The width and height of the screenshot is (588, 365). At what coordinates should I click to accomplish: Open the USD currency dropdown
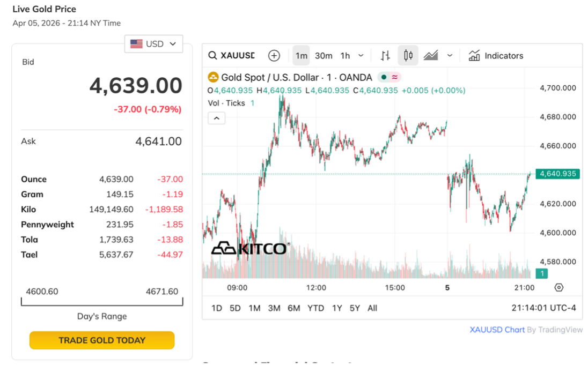click(153, 44)
